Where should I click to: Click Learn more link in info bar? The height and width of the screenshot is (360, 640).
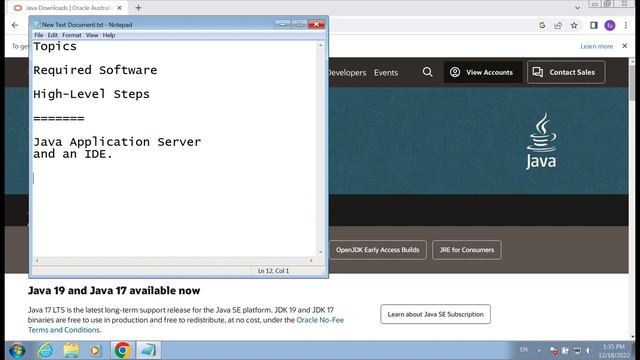(596, 47)
